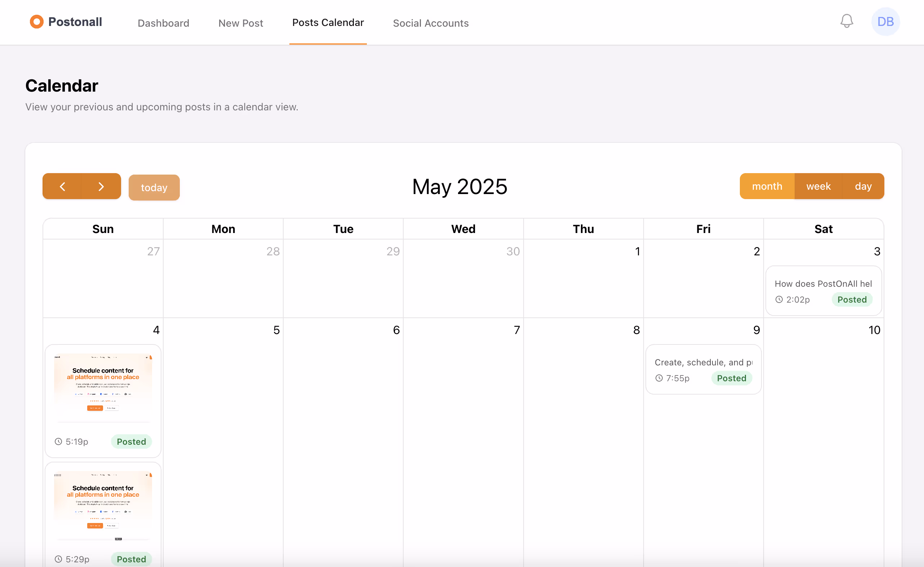Go to previous month with left chevron
The height and width of the screenshot is (567, 924).
[x=62, y=186]
